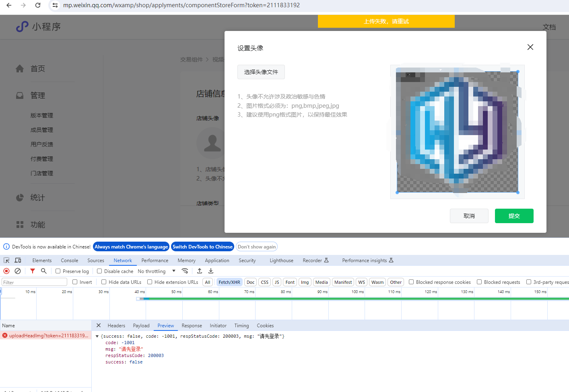
Task: Check Blocked response cookies checkbox
Action: coord(411,282)
